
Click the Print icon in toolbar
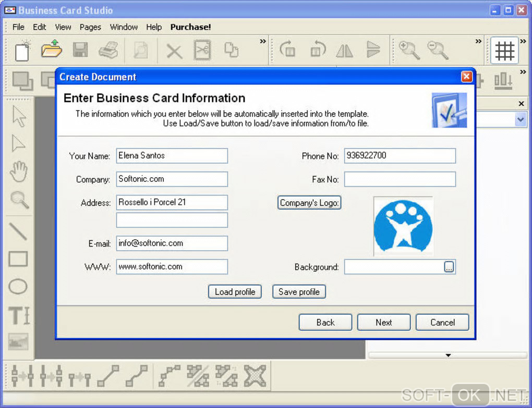[108, 50]
